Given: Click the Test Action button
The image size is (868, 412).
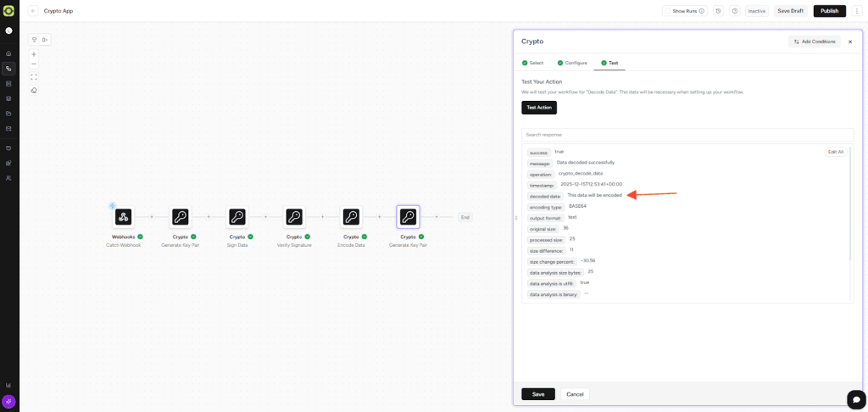Looking at the screenshot, I should (x=538, y=108).
